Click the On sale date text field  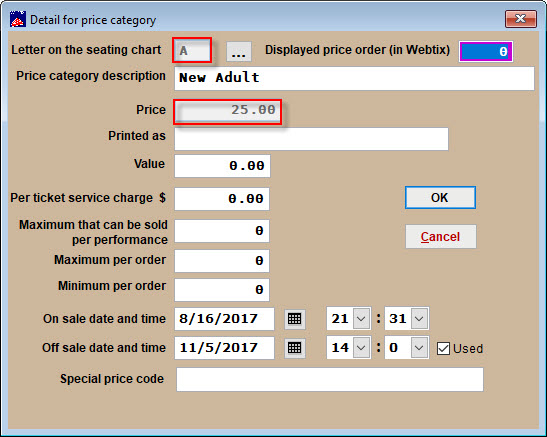click(x=224, y=319)
